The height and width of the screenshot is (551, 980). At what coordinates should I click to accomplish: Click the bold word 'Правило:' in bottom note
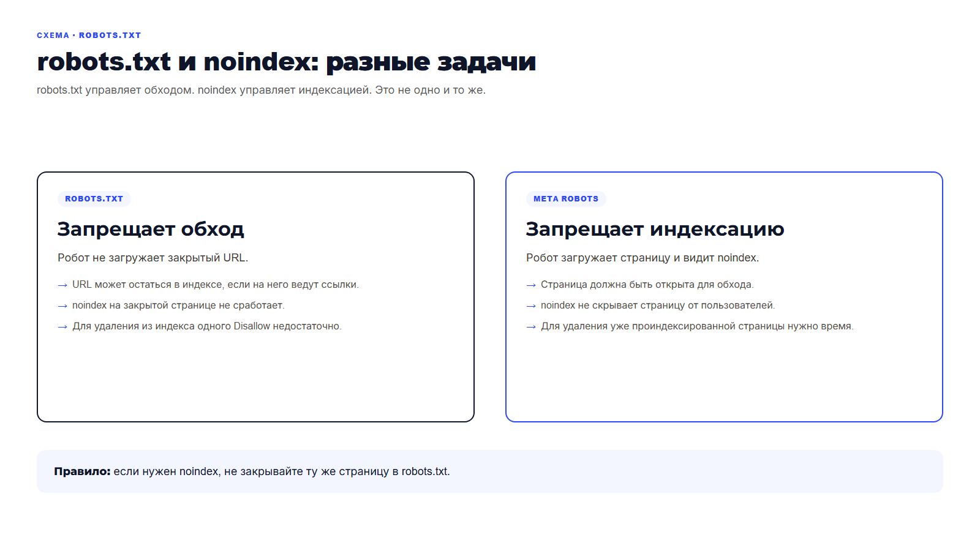click(82, 471)
